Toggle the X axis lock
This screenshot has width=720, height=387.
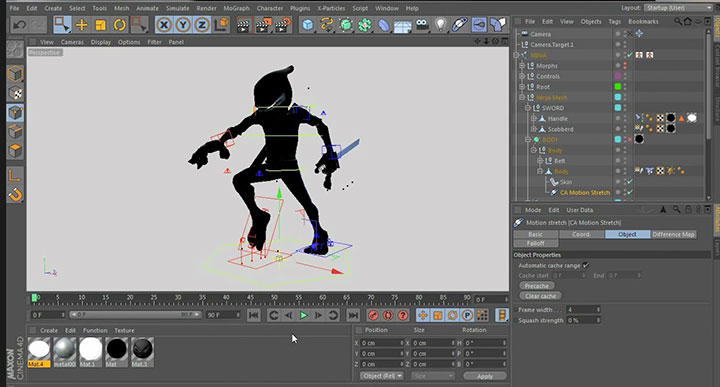(x=163, y=25)
